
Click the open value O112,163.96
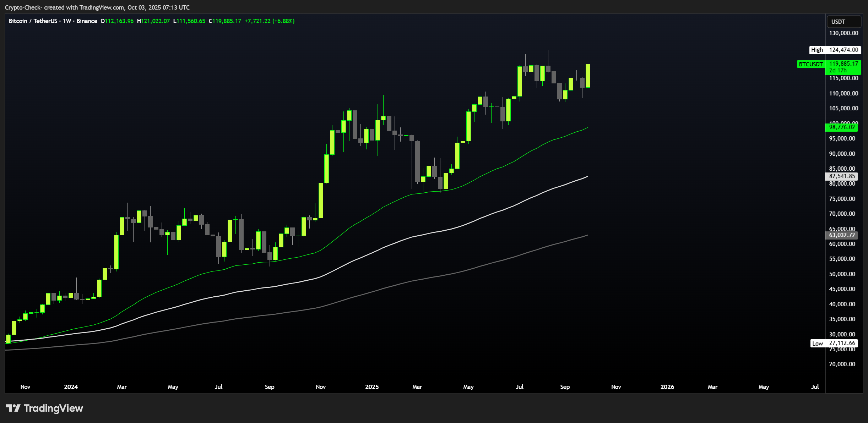coord(117,21)
